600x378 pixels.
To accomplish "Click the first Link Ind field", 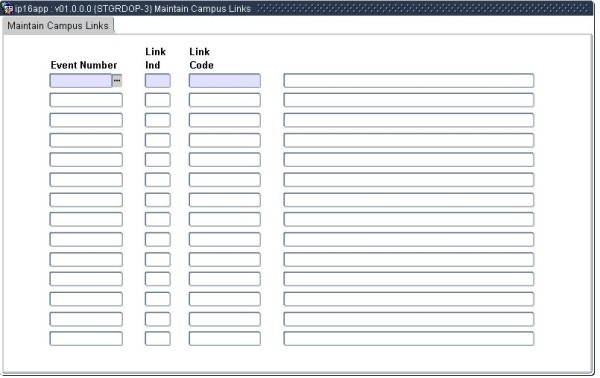I will tap(158, 81).
